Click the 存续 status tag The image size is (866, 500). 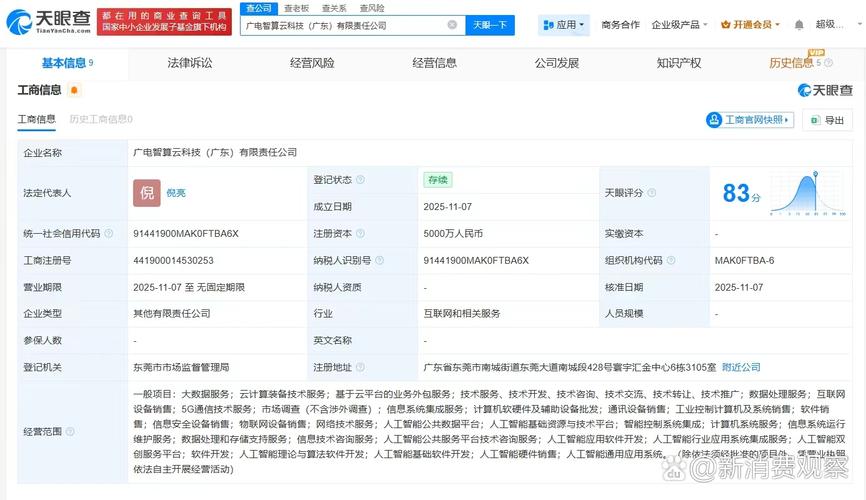(437, 180)
